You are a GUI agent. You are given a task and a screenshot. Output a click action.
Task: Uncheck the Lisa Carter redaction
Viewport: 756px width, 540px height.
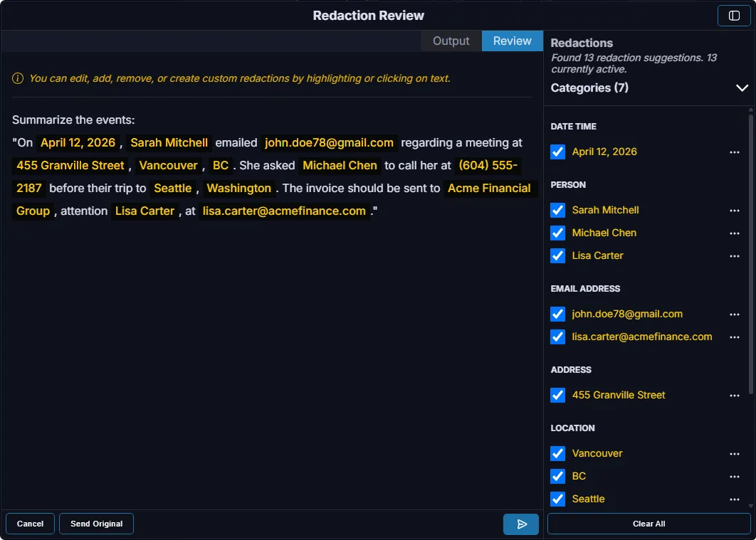point(558,255)
